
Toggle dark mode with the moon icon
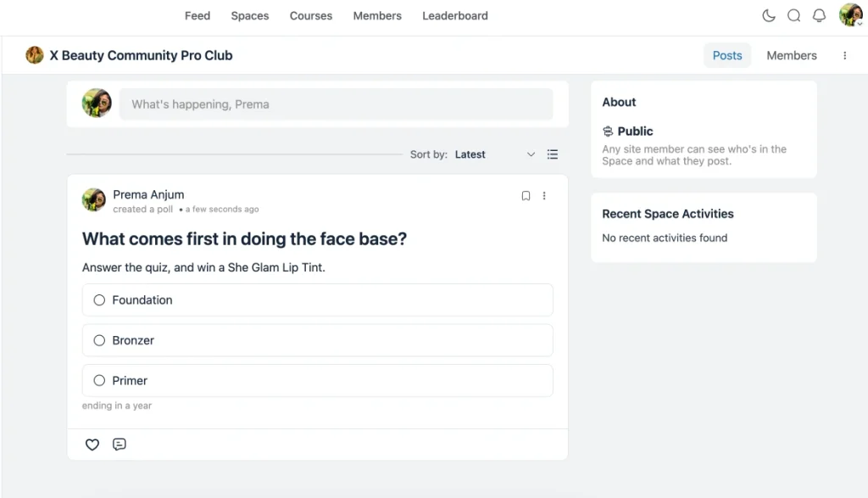pyautogui.click(x=768, y=15)
